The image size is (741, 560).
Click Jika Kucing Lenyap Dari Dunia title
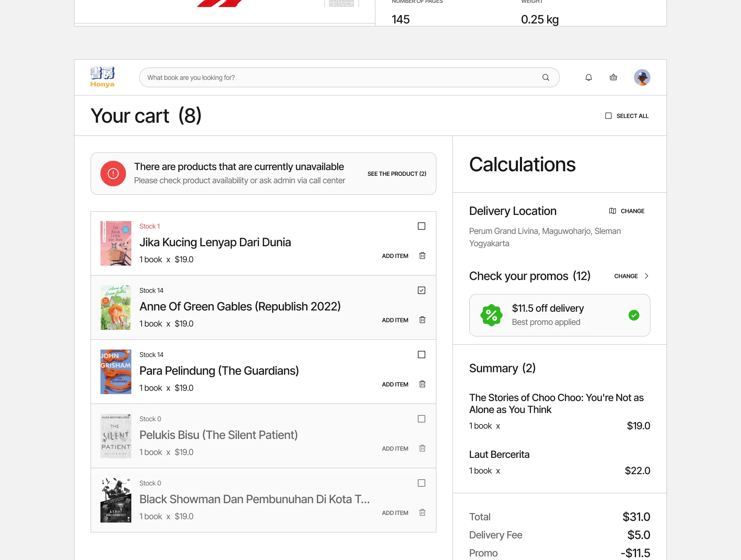[x=215, y=242]
